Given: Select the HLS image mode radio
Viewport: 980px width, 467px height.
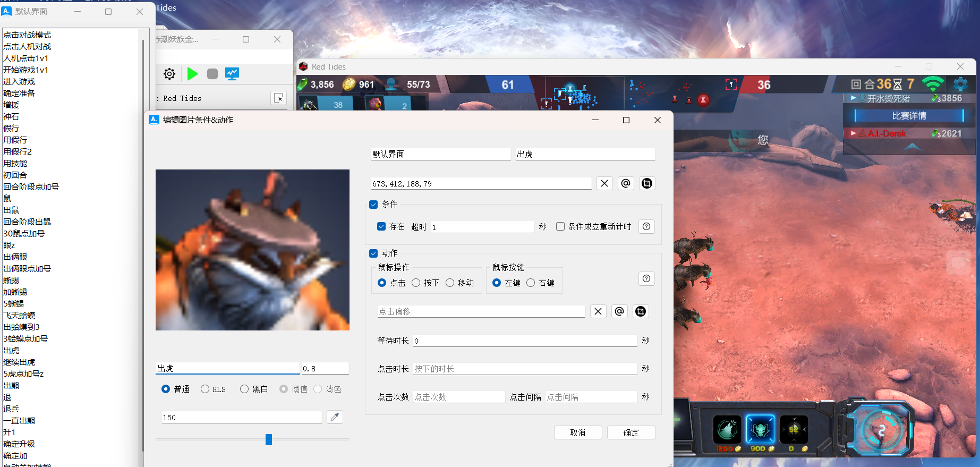Looking at the screenshot, I should [x=205, y=389].
